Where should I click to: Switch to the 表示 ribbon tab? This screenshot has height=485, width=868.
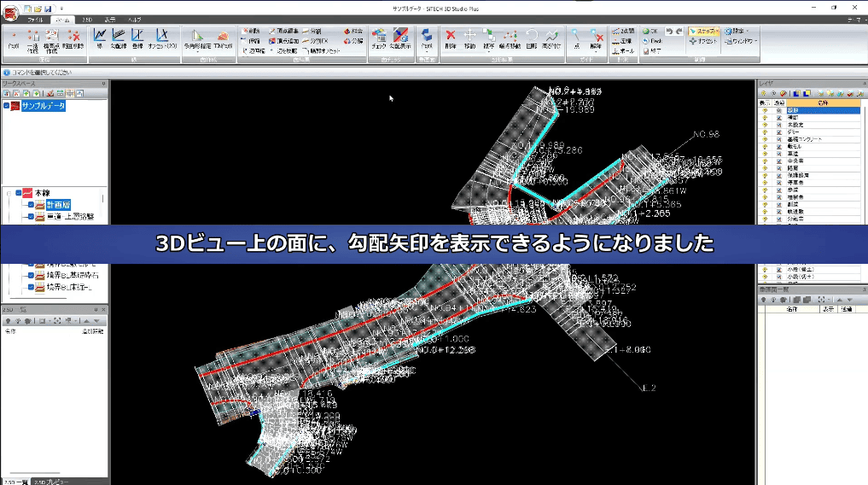[x=110, y=20]
